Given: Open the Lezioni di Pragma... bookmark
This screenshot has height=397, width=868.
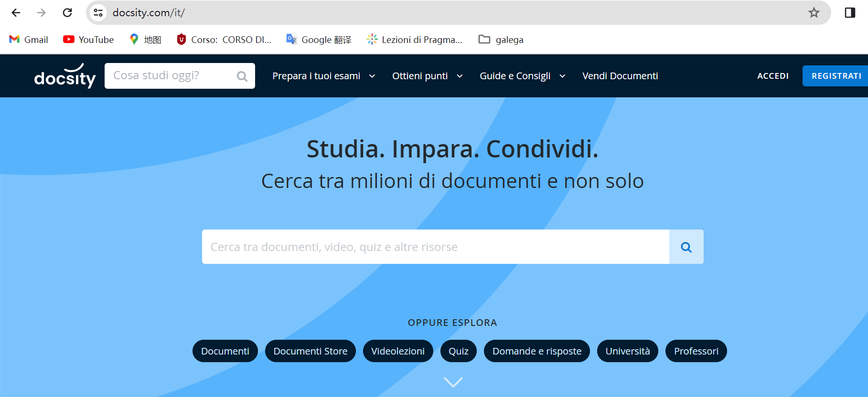Looking at the screenshot, I should tap(414, 40).
